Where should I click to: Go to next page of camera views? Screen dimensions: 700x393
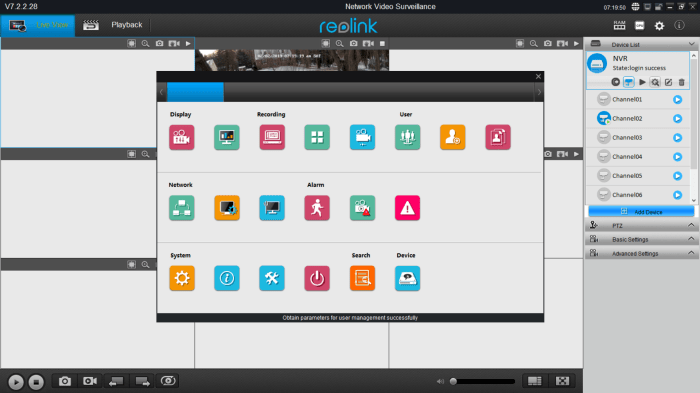click(142, 381)
